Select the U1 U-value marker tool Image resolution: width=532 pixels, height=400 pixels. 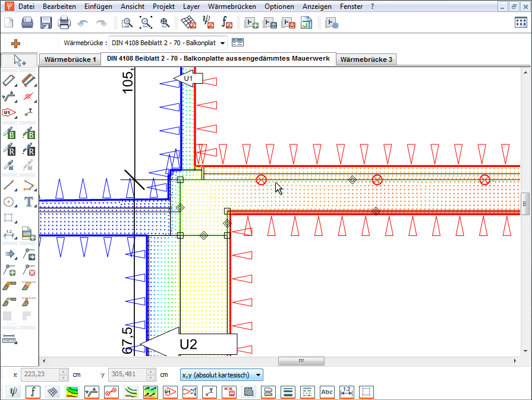(10, 112)
